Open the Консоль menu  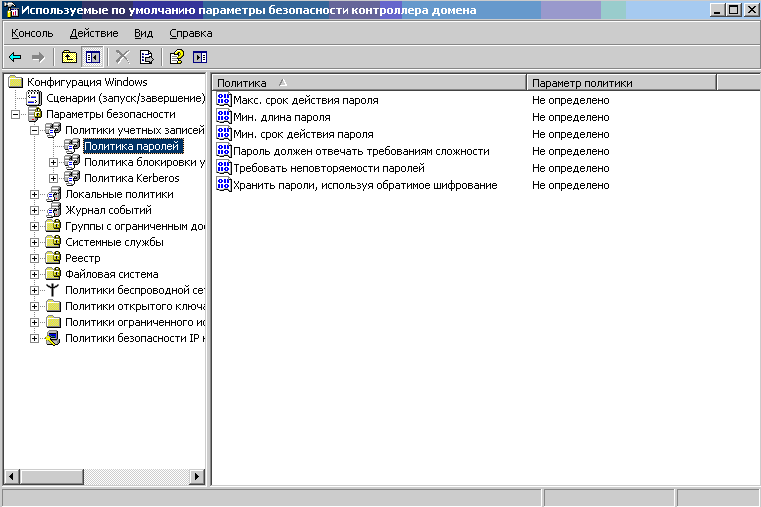(32, 33)
